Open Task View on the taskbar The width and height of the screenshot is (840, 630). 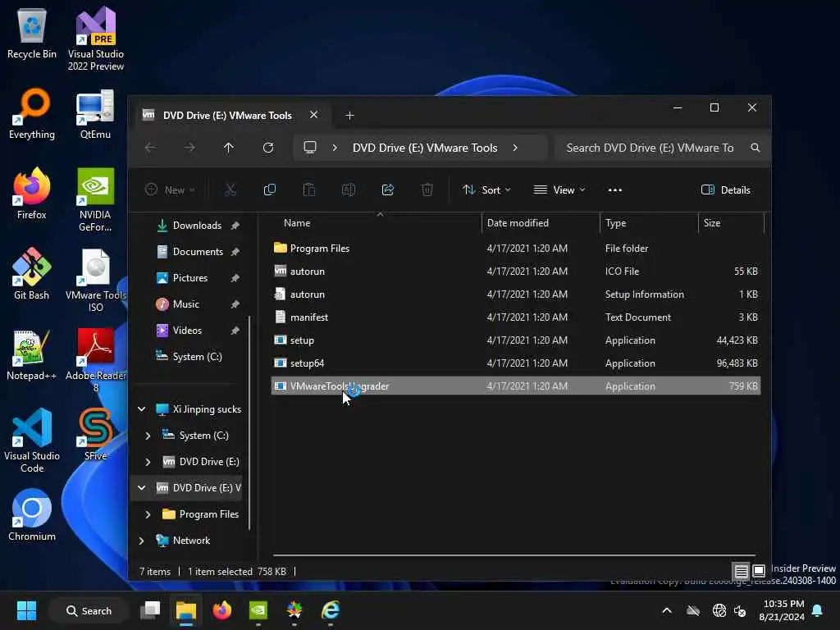tap(150, 610)
